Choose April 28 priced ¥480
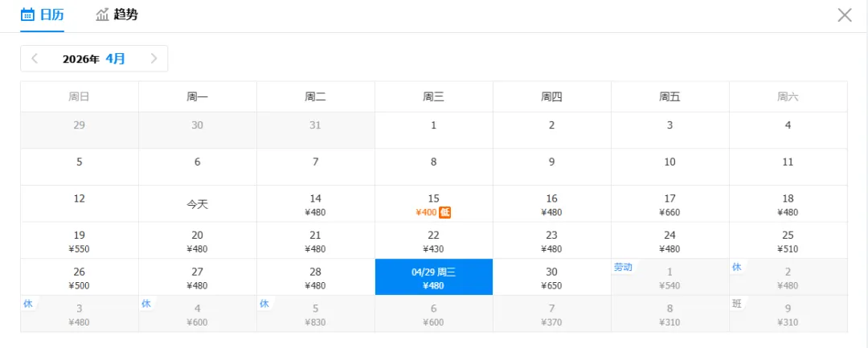Image resolution: width=868 pixels, height=348 pixels. [x=316, y=276]
